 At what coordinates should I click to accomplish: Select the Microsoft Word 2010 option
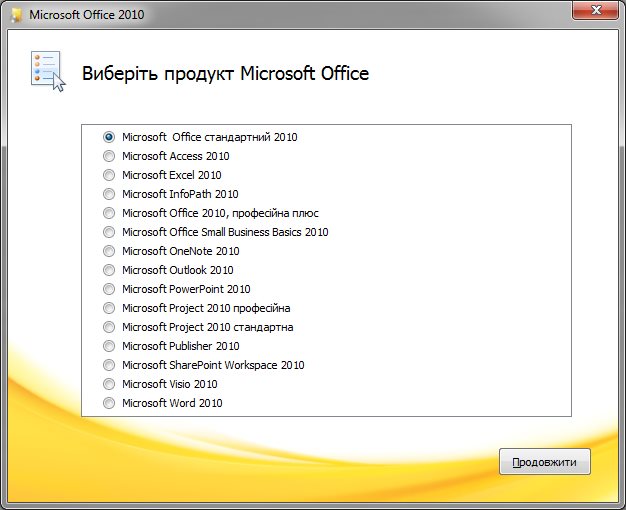pyautogui.click(x=109, y=403)
